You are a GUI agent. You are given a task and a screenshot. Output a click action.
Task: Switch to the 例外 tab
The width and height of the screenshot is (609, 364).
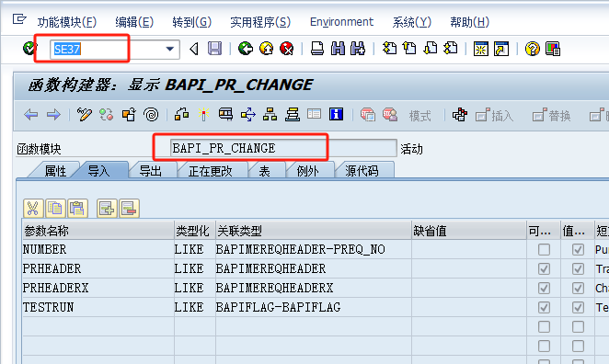coord(307,171)
